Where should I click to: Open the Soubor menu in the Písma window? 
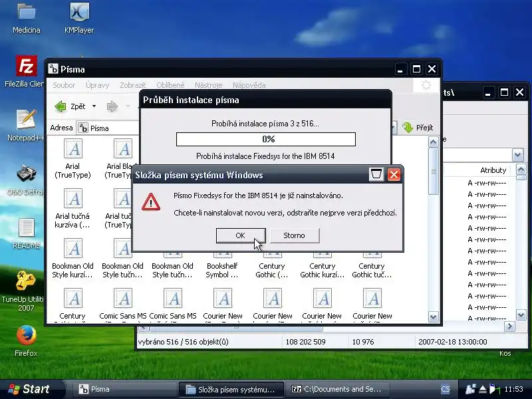64,85
